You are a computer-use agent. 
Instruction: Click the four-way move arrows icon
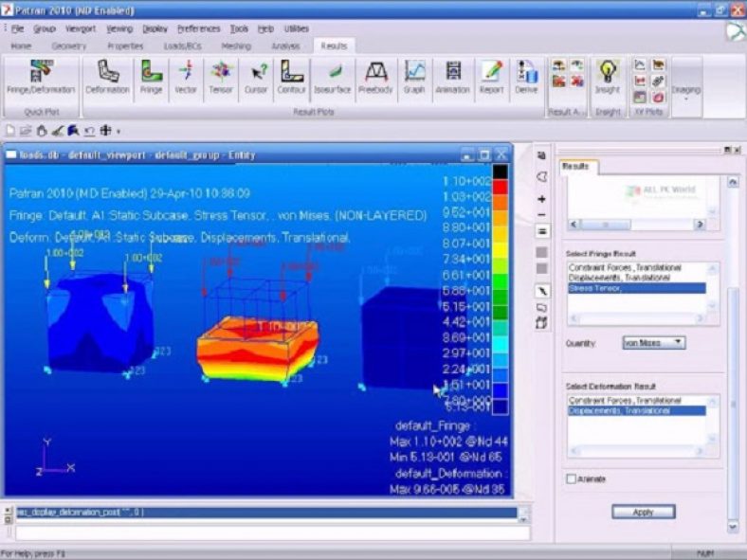point(105,131)
